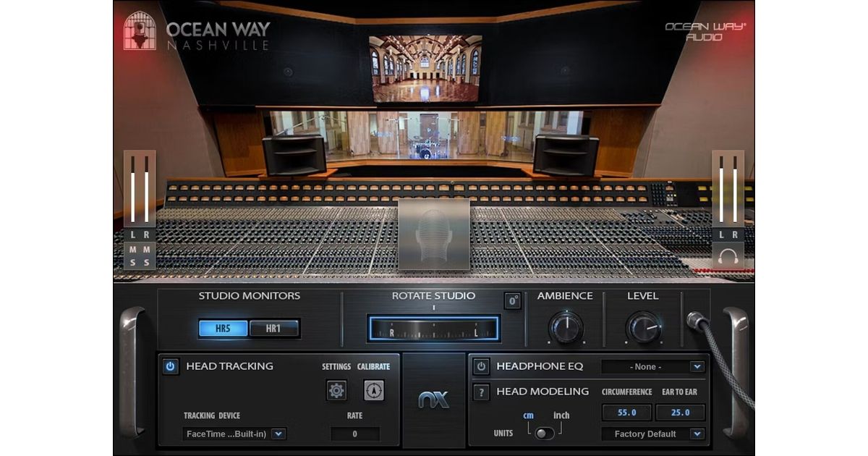The width and height of the screenshot is (868, 456).
Task: Toggle Headphone EQ power button
Action: click(481, 367)
